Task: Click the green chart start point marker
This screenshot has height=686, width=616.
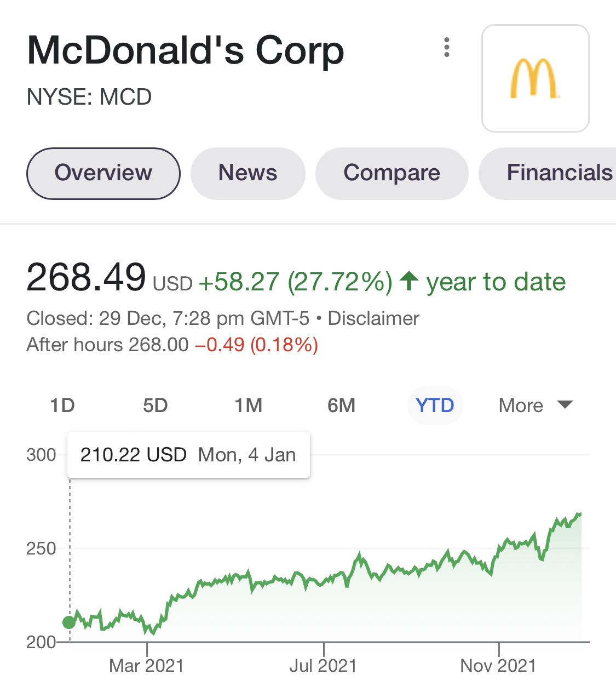Action: [69, 622]
